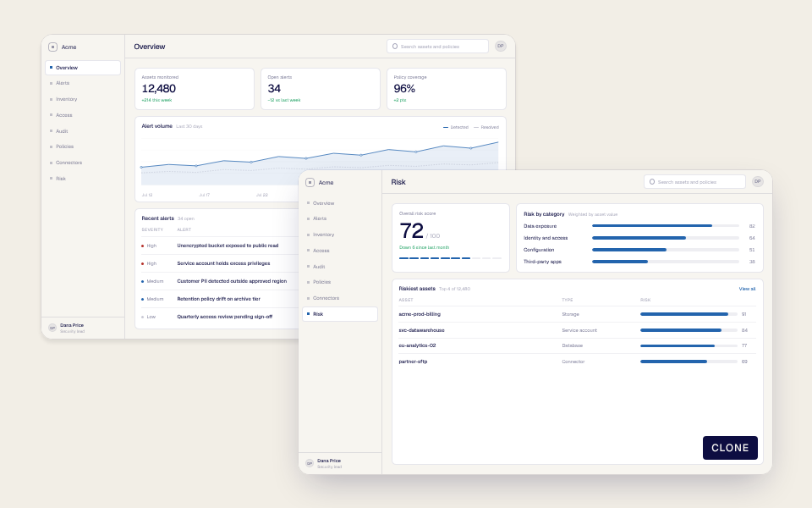Open Connectors in the Overview window sidebar
The image size is (812, 508).
[x=83, y=163]
